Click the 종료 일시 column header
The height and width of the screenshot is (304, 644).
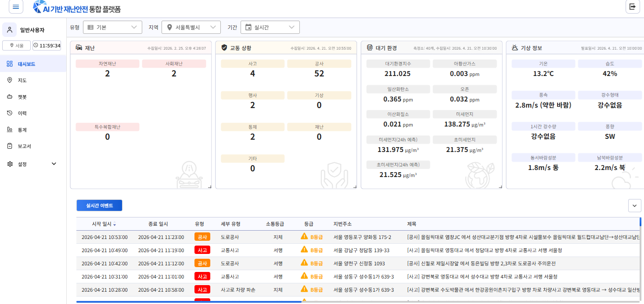(x=158, y=224)
